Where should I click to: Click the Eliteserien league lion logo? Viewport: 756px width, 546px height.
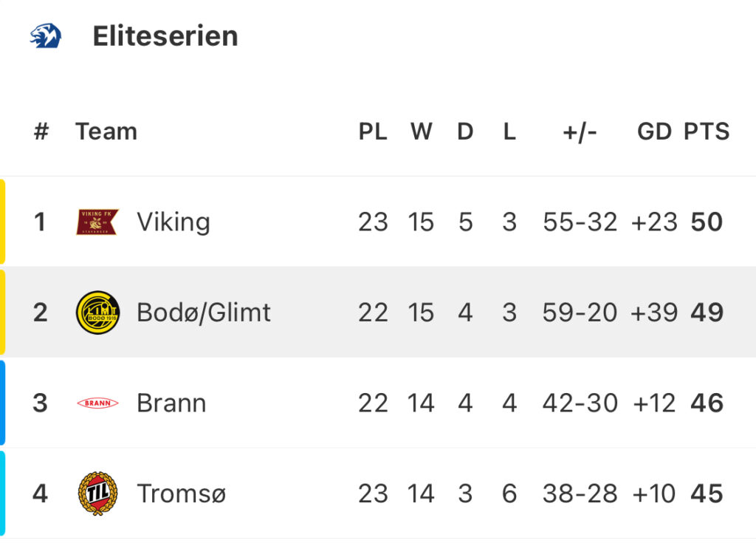pos(46,35)
